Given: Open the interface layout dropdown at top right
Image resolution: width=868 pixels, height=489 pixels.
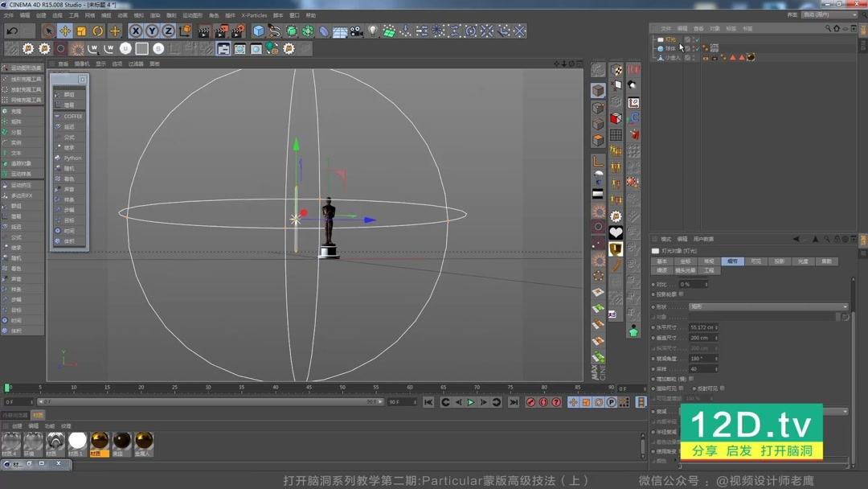Looking at the screenshot, I should (x=829, y=14).
